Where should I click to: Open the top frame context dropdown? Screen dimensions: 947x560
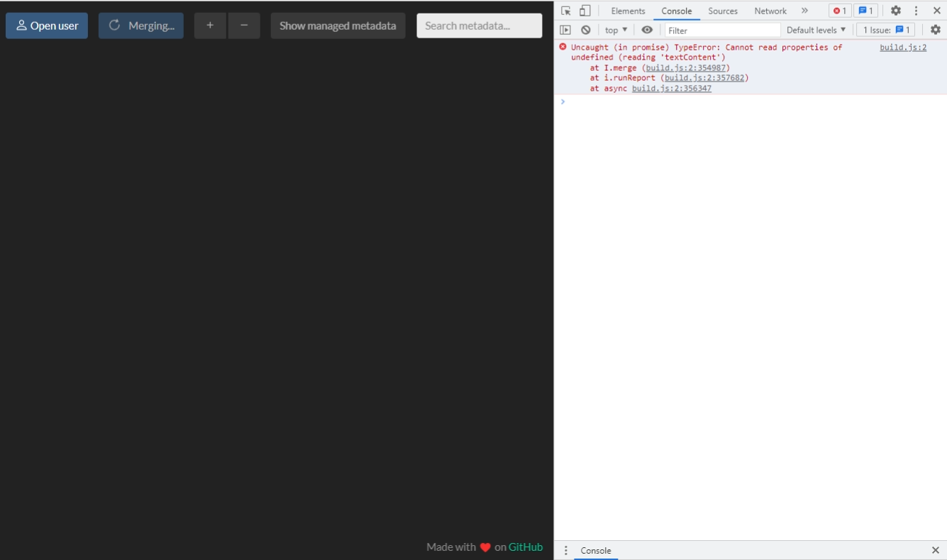614,29
